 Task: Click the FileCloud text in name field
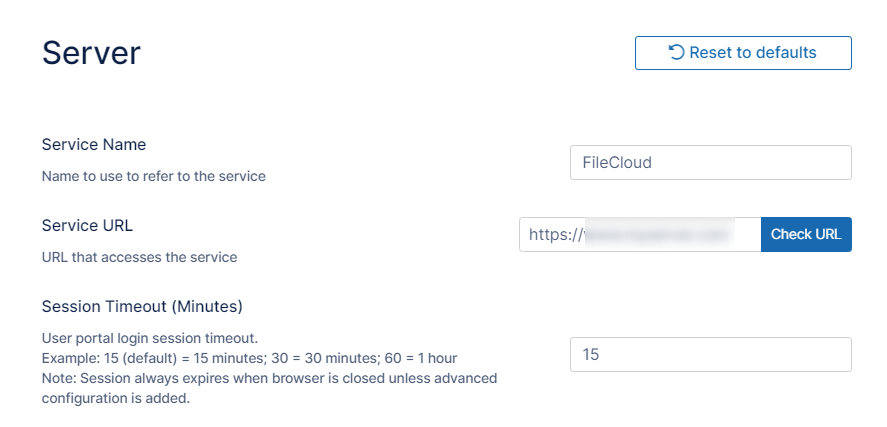pos(617,162)
